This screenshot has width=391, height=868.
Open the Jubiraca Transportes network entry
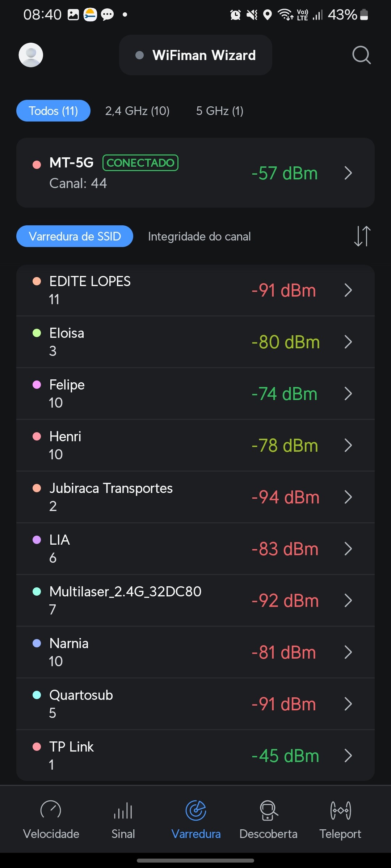(145, 497)
